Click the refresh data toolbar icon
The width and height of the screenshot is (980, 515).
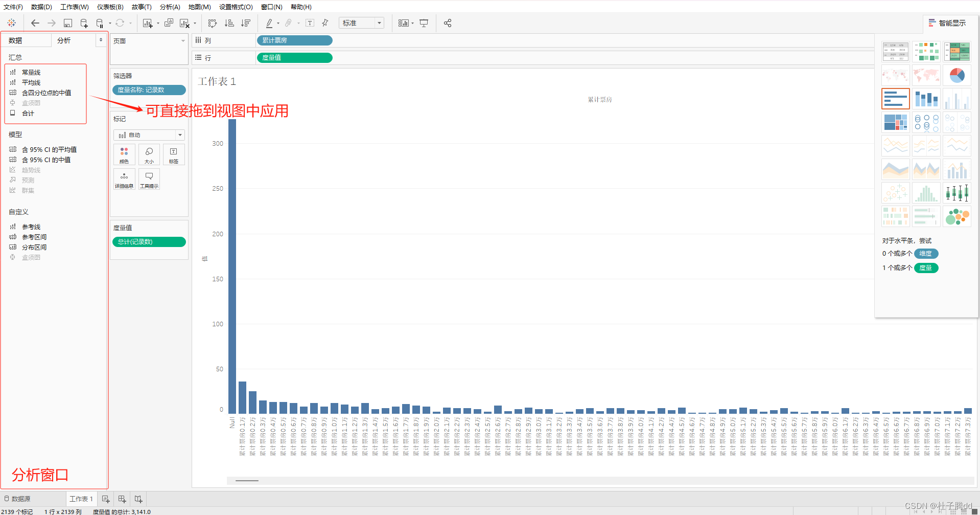(x=120, y=23)
